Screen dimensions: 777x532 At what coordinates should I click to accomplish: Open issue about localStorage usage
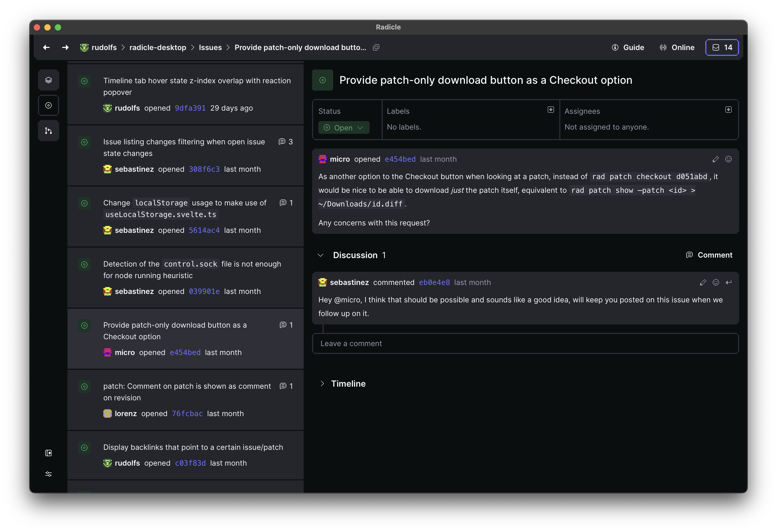(186, 216)
